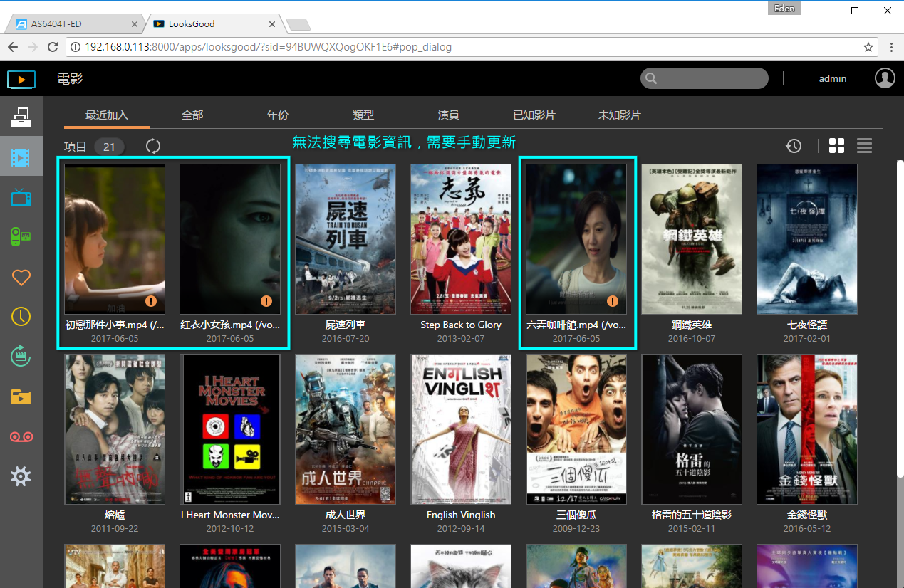904x588 pixels.
Task: Open Step Back to Glory poster
Action: 461,239
